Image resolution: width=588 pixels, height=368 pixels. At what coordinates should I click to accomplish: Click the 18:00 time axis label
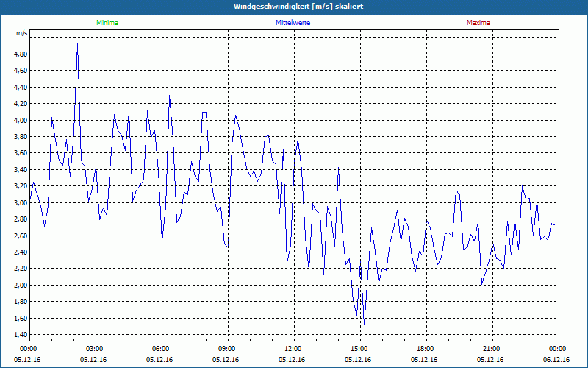[426, 349]
